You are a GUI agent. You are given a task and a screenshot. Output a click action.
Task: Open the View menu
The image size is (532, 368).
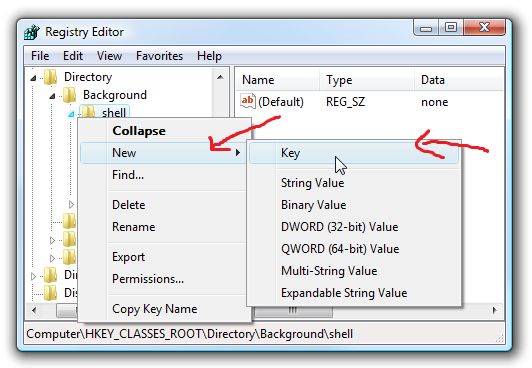tap(109, 56)
